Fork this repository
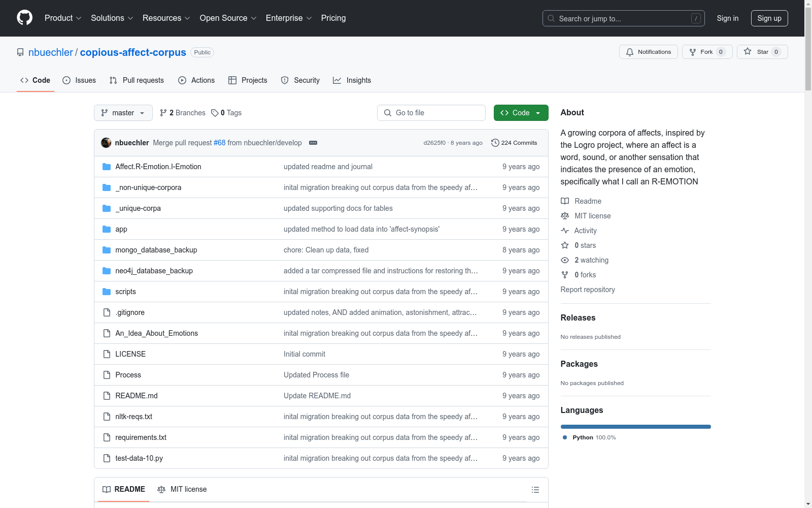Viewport: 812px width, 508px height. point(707,52)
